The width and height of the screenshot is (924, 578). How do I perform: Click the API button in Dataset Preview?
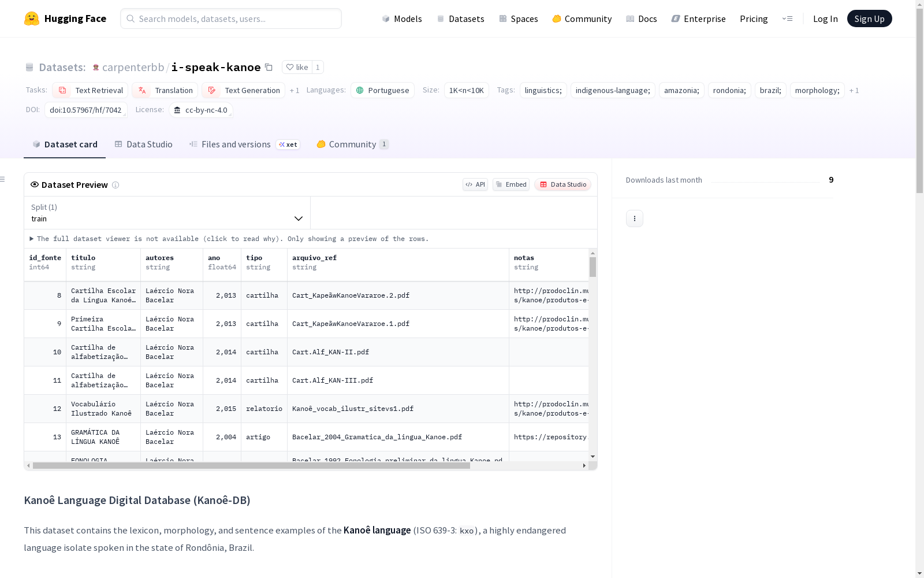pos(475,184)
